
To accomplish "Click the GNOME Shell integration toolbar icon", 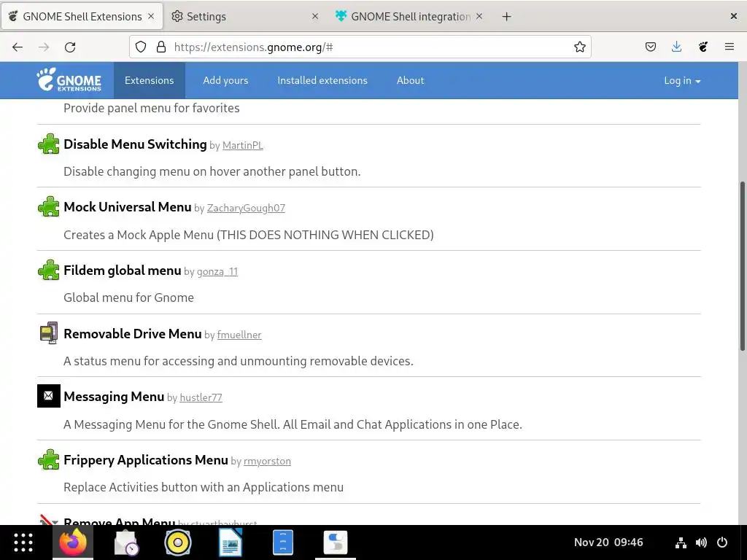I will 703,47.
